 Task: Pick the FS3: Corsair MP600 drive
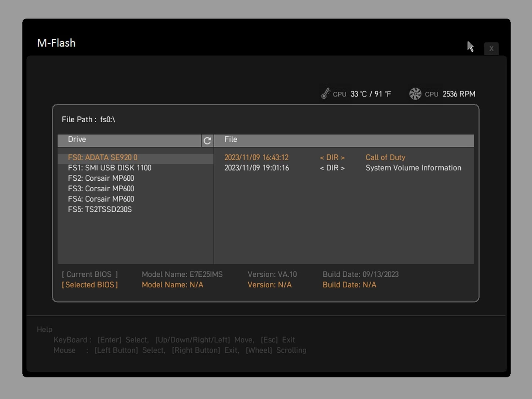point(101,188)
